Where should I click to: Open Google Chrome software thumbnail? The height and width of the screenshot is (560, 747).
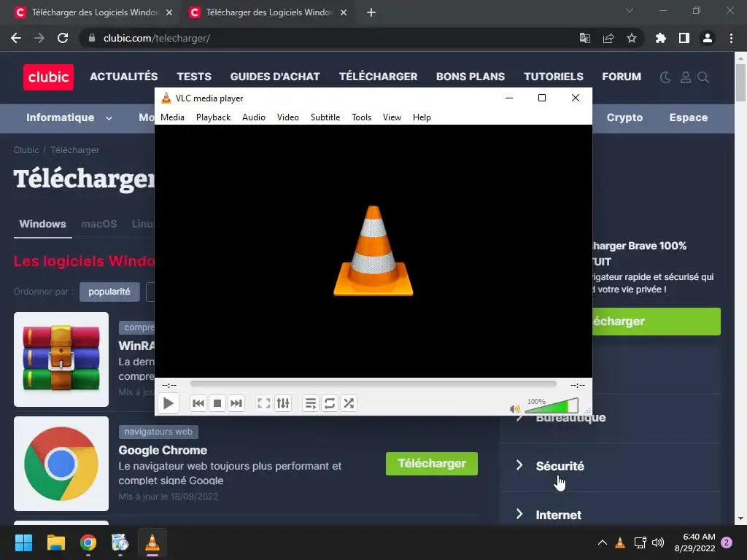[61, 464]
